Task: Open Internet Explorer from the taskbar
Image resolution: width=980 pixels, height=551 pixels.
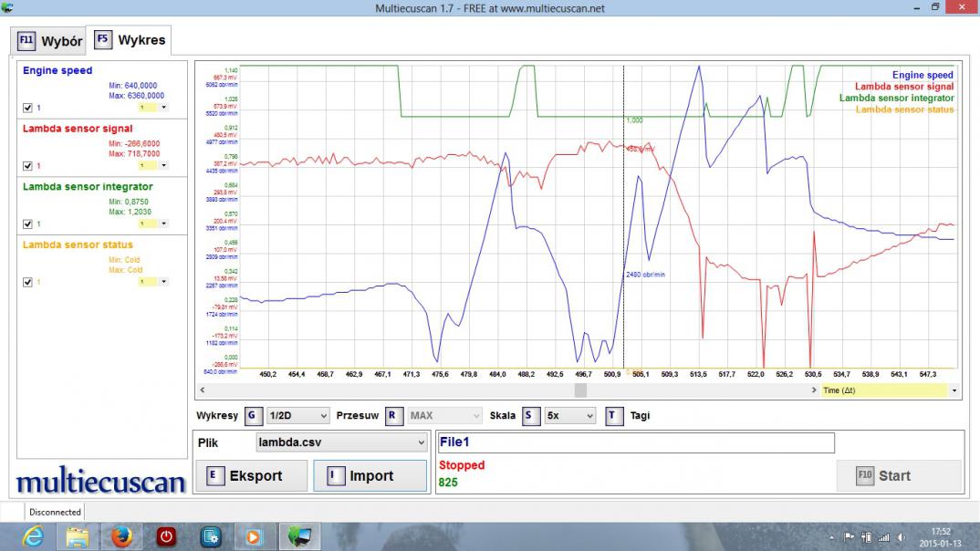Action: pyautogui.click(x=33, y=536)
